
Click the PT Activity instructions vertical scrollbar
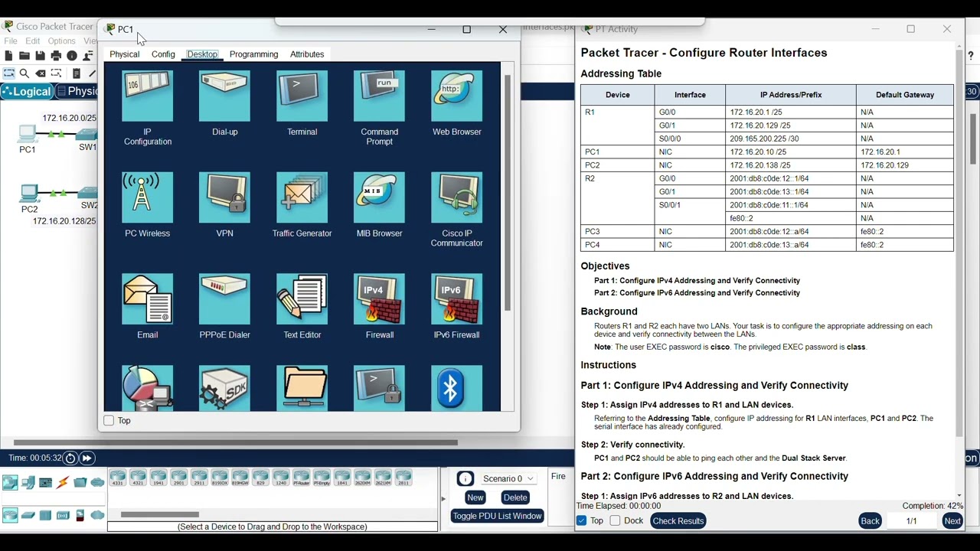tap(959, 245)
